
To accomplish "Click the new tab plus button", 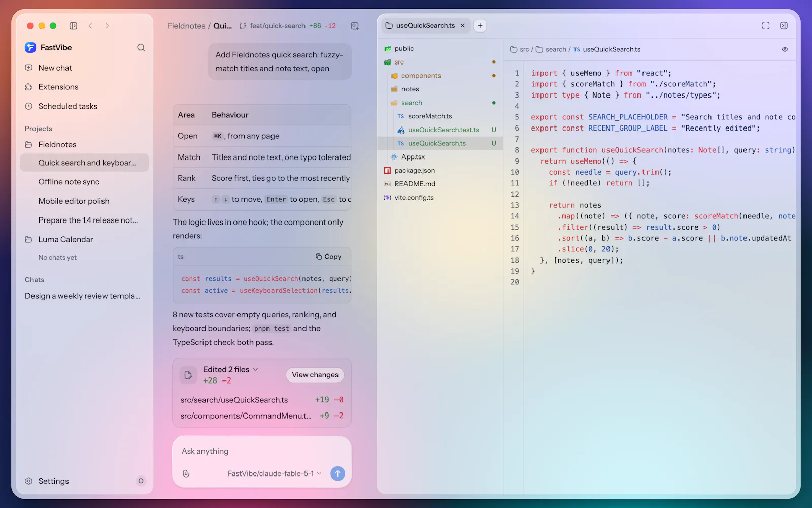I will [480, 25].
